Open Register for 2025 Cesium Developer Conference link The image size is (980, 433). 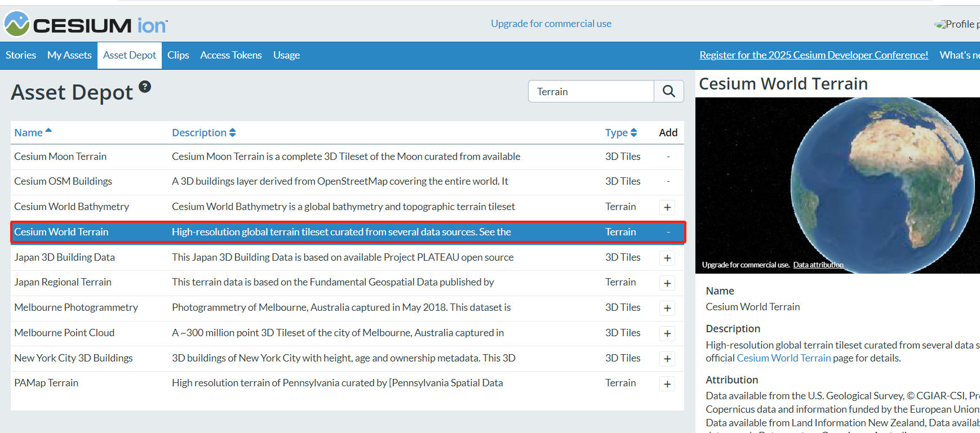coord(814,55)
